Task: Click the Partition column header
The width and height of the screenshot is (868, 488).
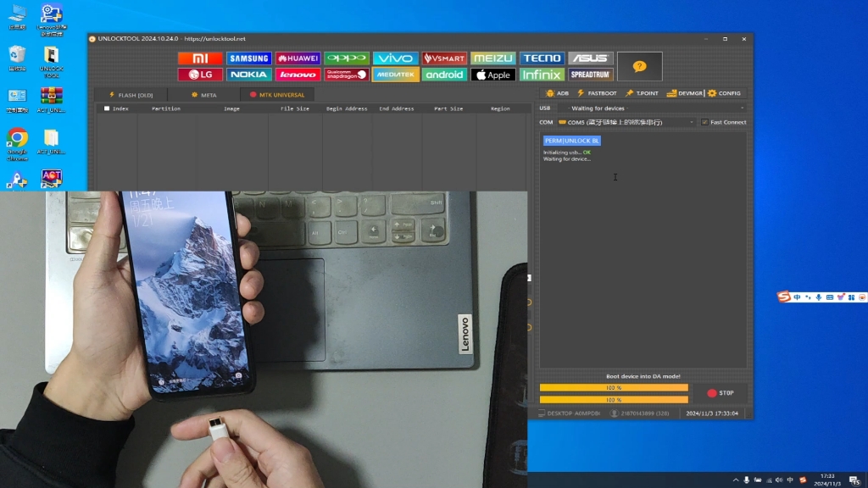Action: tap(166, 108)
